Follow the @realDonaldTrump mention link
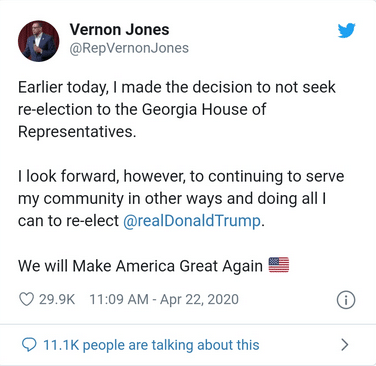 [192, 221]
